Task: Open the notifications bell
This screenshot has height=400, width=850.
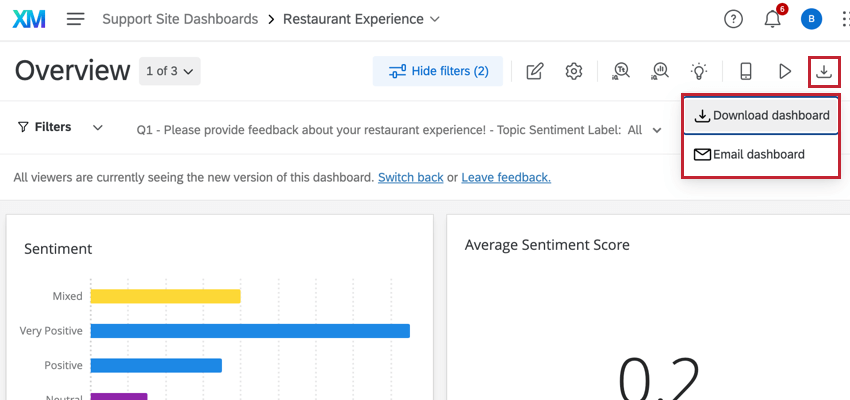Action: point(772,19)
